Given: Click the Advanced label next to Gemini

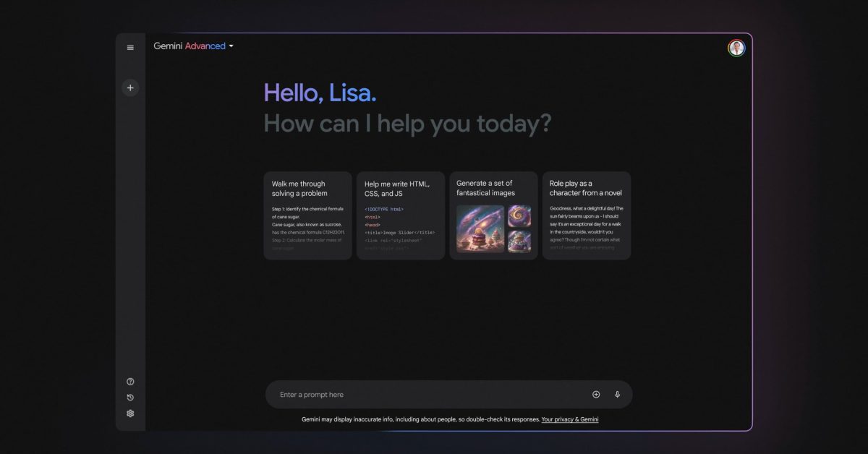Looking at the screenshot, I should 205,46.
